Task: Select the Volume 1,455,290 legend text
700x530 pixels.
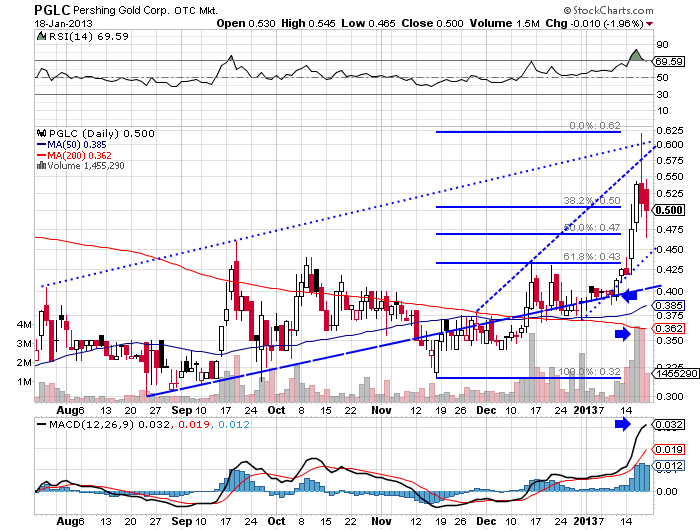Action: point(86,166)
